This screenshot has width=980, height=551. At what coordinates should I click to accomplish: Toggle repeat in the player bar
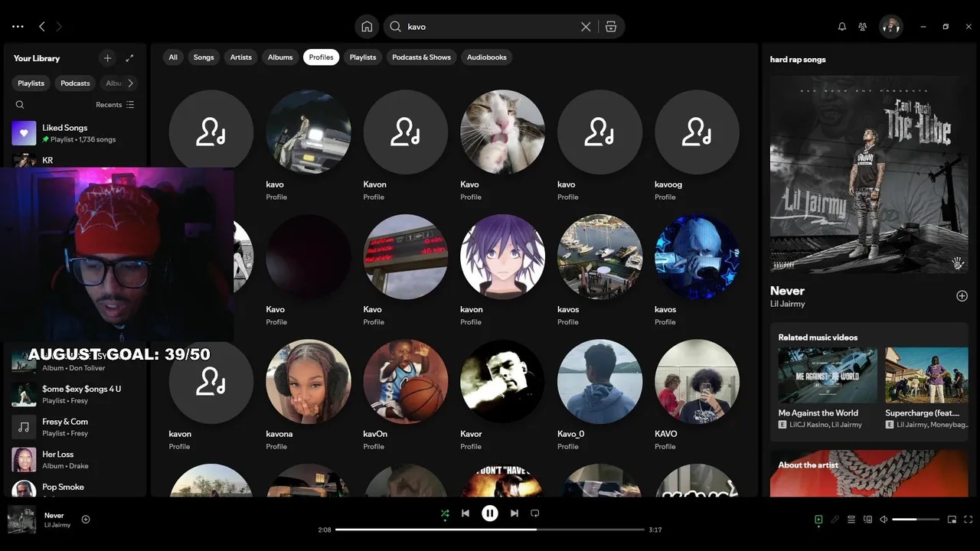point(535,514)
